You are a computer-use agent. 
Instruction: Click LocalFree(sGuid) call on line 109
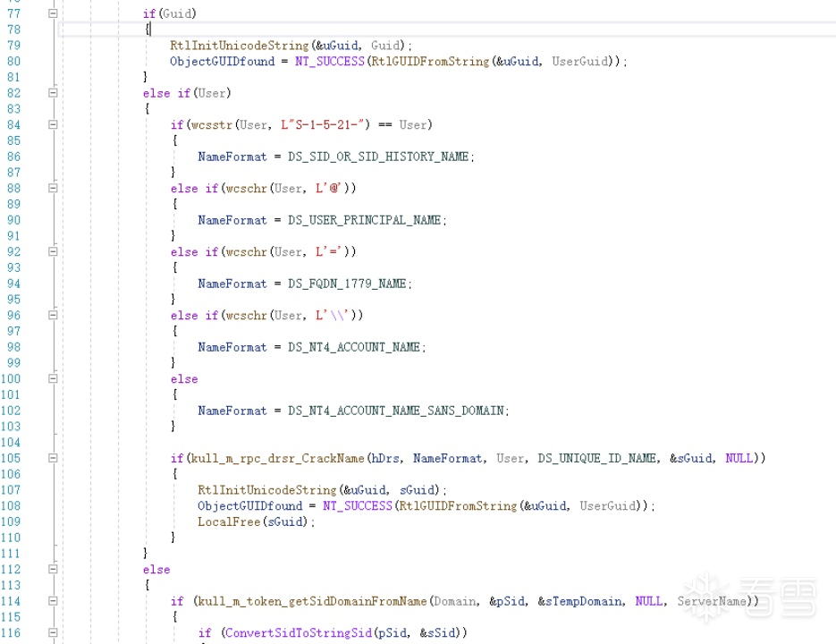253,521
